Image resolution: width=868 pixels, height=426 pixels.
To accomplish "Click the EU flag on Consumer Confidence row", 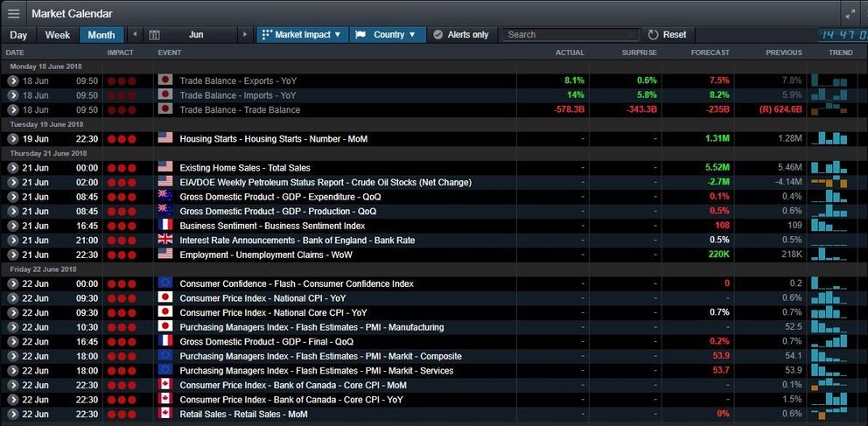I will 165,283.
